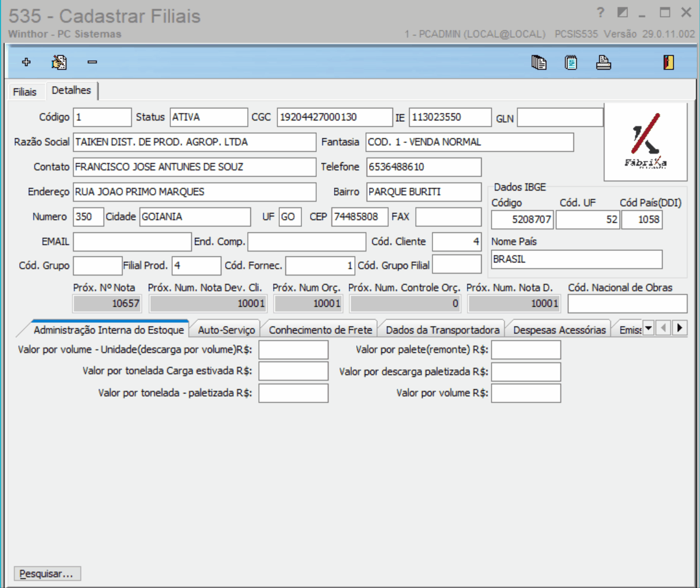
Task: Click the printer toolbar icon
Action: [x=603, y=62]
